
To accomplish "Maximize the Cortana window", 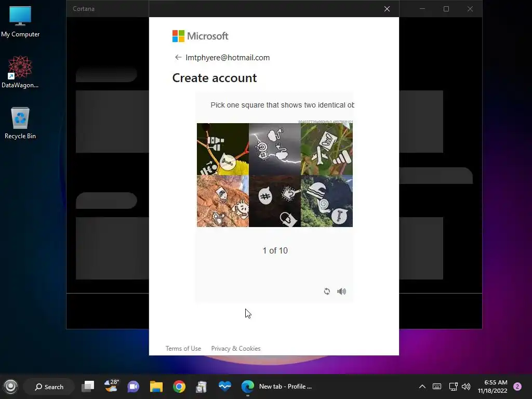I will click(x=446, y=9).
